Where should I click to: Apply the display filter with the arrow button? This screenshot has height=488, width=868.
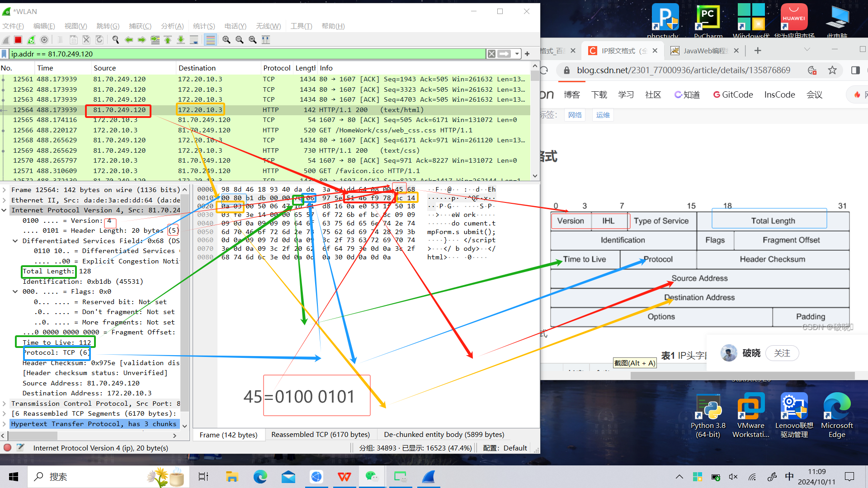pyautogui.click(x=504, y=54)
